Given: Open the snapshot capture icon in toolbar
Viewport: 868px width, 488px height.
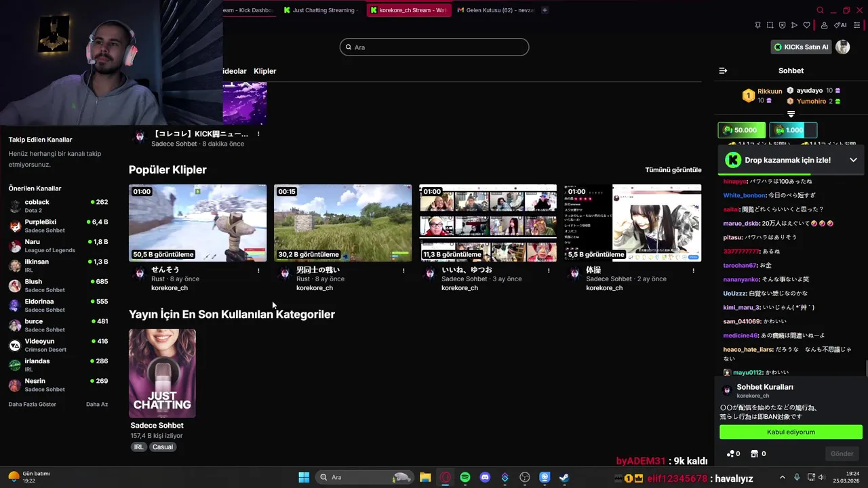Looking at the screenshot, I should 770,25.
